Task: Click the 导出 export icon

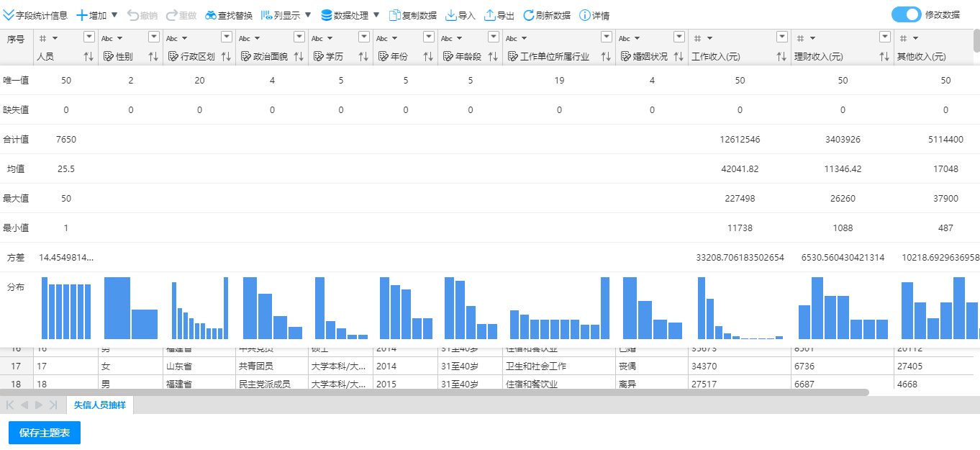Action: tap(490, 15)
